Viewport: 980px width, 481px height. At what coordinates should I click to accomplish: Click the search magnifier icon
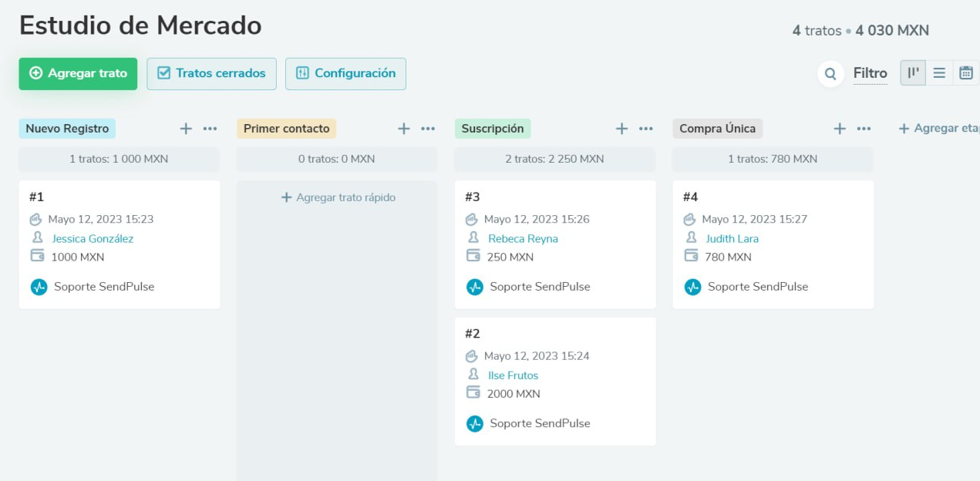click(830, 74)
